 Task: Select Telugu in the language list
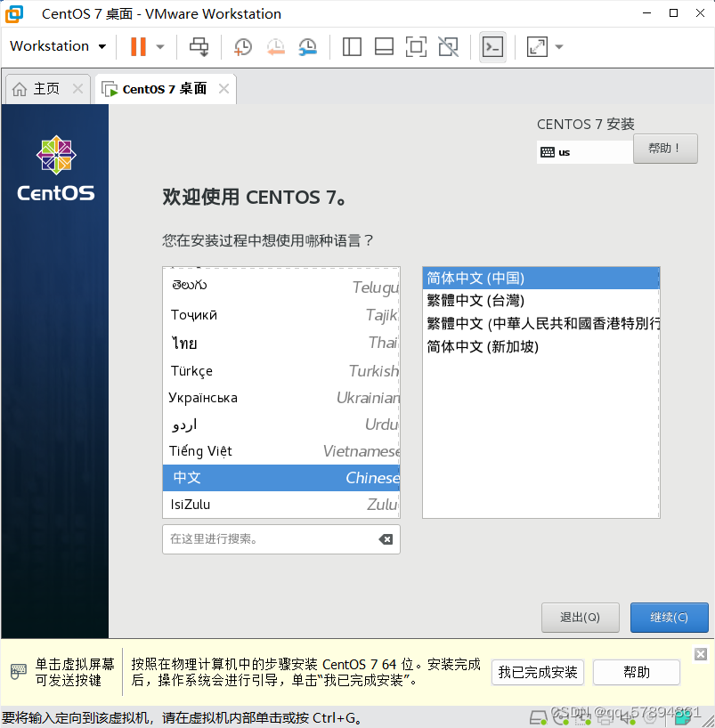coord(281,286)
